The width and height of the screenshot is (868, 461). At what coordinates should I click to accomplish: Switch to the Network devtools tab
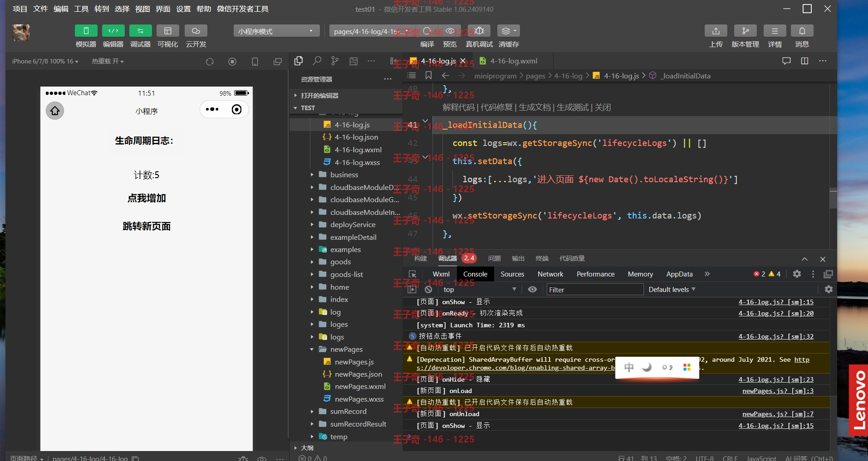coord(550,274)
